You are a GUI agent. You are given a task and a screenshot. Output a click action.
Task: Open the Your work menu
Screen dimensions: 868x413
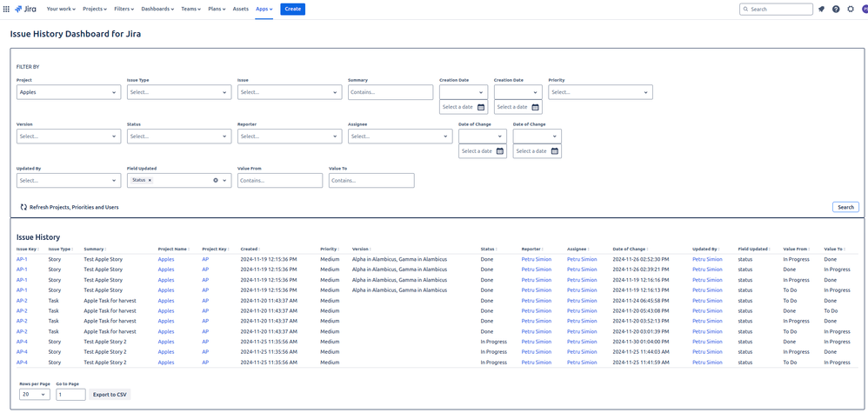click(61, 9)
